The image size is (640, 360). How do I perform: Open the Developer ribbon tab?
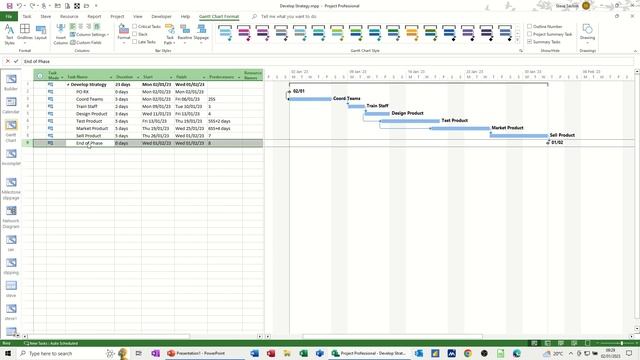click(161, 16)
